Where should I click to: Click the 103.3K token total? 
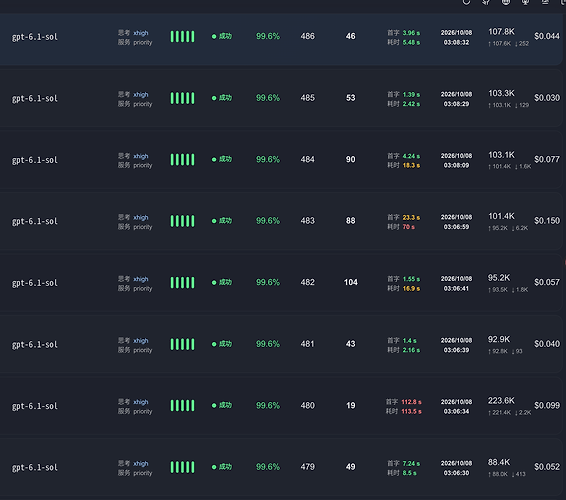coord(501,94)
